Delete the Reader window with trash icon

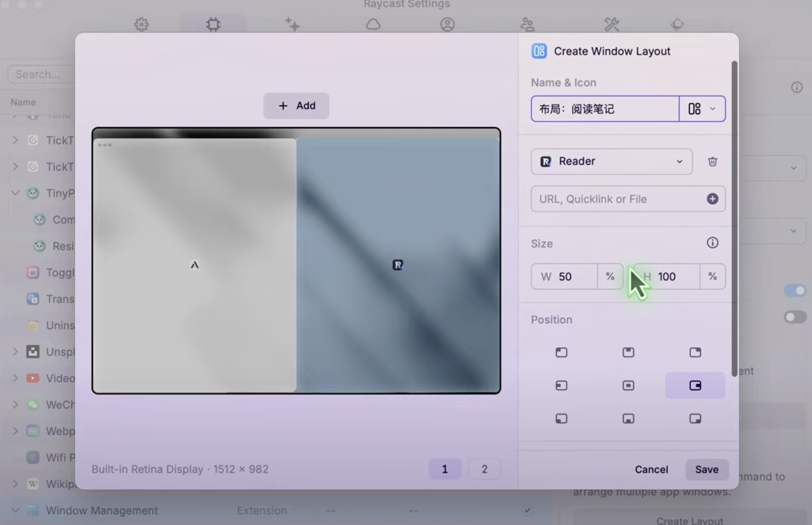[712, 162]
